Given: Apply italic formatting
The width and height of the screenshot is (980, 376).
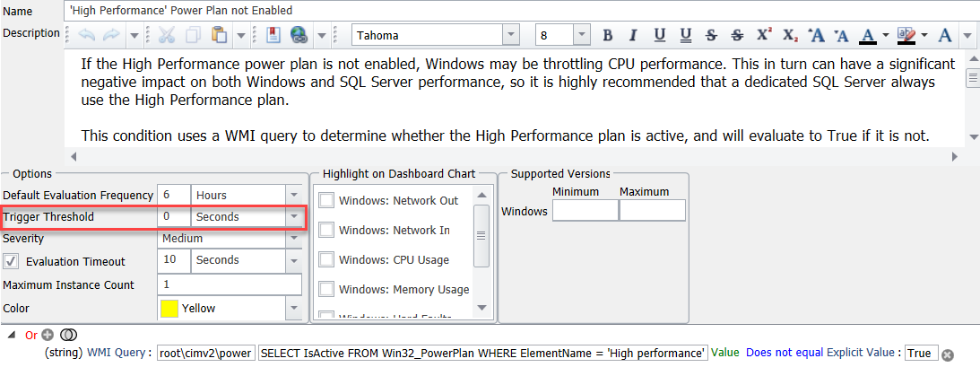Looking at the screenshot, I should (x=633, y=36).
